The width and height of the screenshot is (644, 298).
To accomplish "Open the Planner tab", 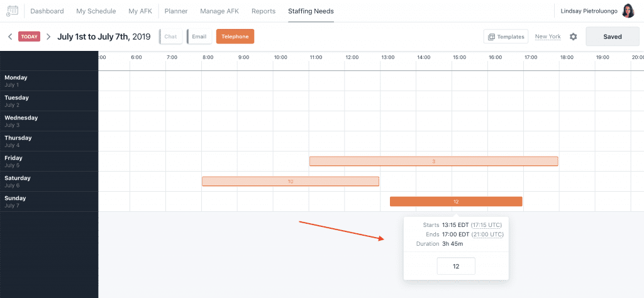I will [x=176, y=11].
